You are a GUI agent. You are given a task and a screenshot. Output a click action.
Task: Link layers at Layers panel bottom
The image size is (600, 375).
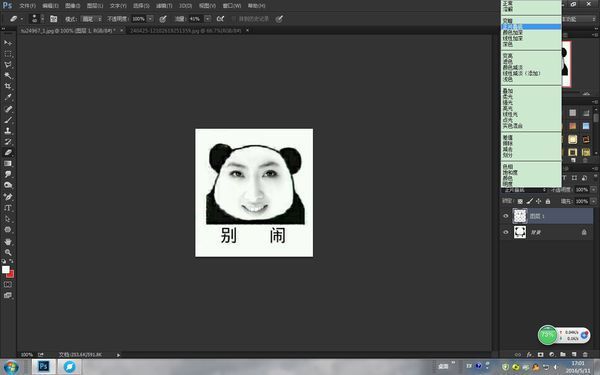click(518, 354)
